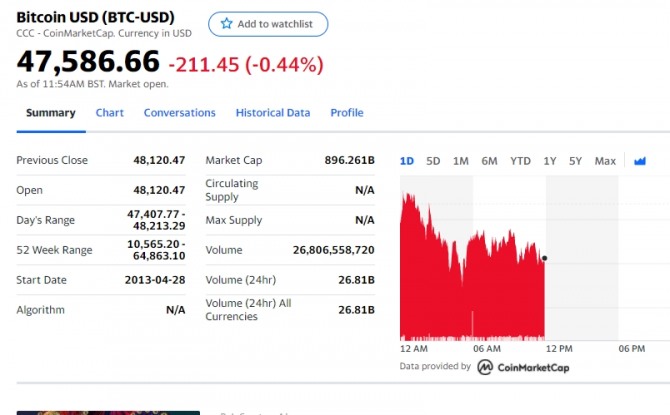Add Bitcoin to watchlist

tap(268, 24)
